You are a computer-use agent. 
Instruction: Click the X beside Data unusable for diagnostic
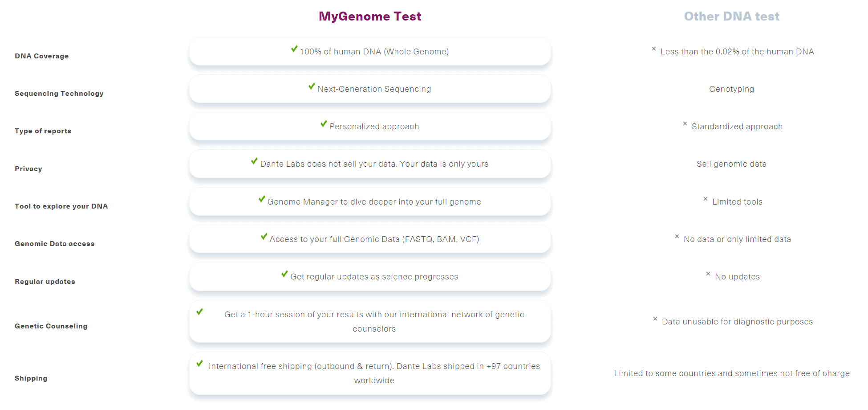coord(655,319)
